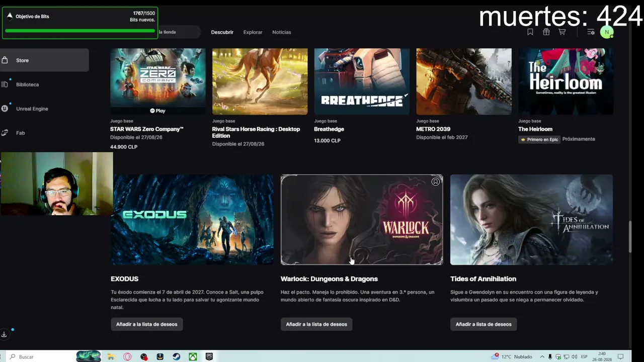
Task: Switch to the Descubrir tab
Action: click(x=222, y=32)
